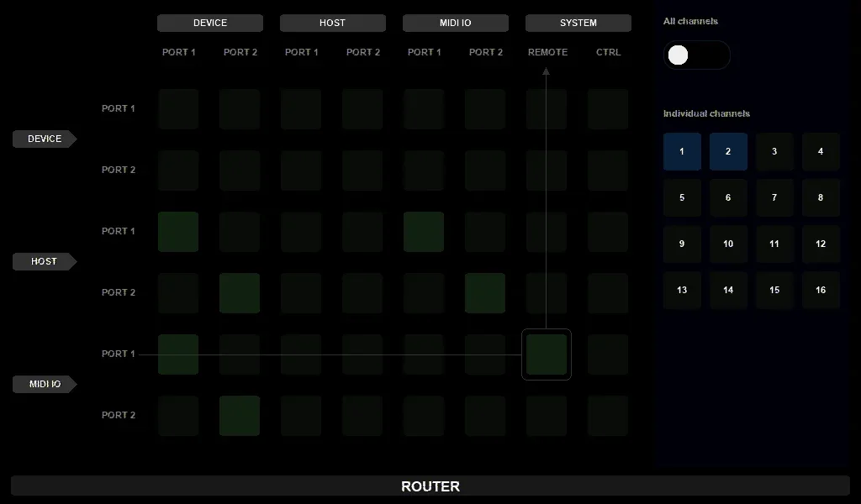Enable route Host Port 1 to System CTRL
Viewport: 861px width, 504px height.
click(x=608, y=232)
